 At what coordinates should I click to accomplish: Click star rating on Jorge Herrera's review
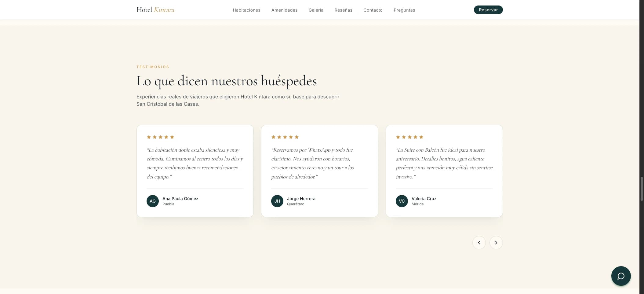(x=285, y=137)
